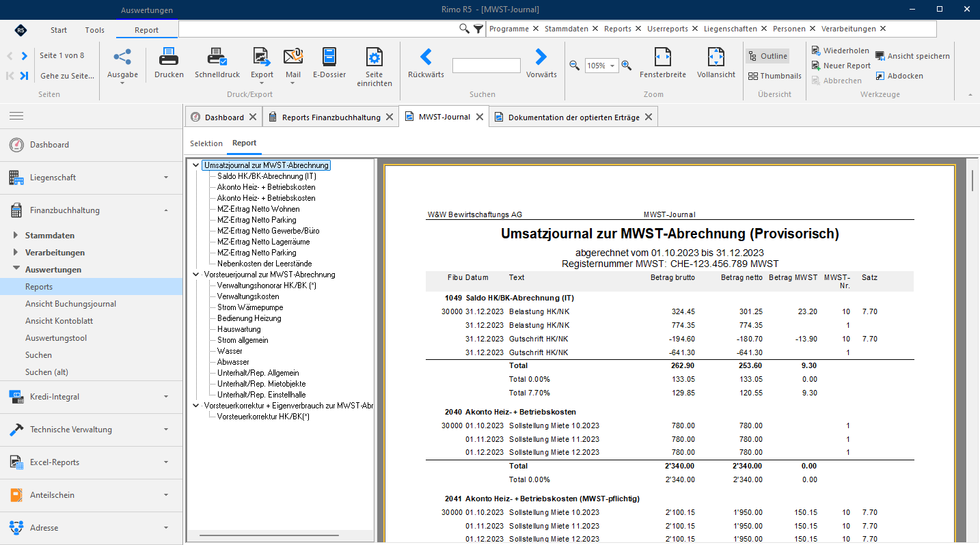Screen dimensions: 980x545
Task: Click the search text input in Suchen group
Action: click(487, 66)
